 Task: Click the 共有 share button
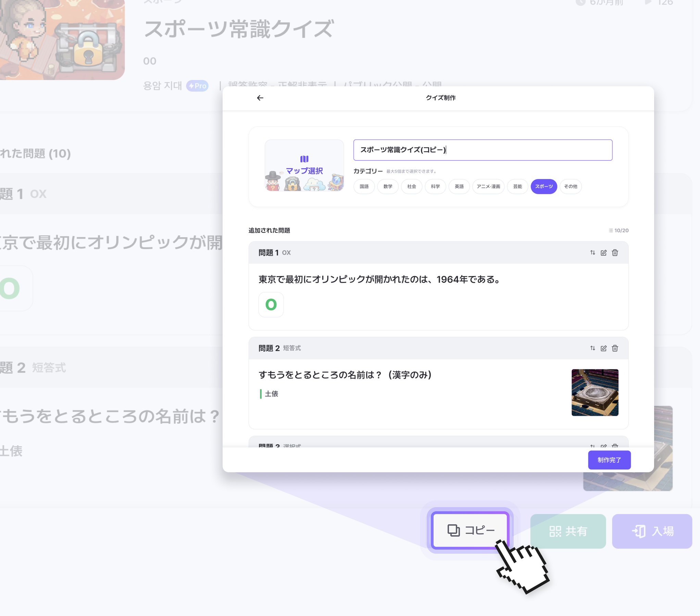(x=568, y=531)
